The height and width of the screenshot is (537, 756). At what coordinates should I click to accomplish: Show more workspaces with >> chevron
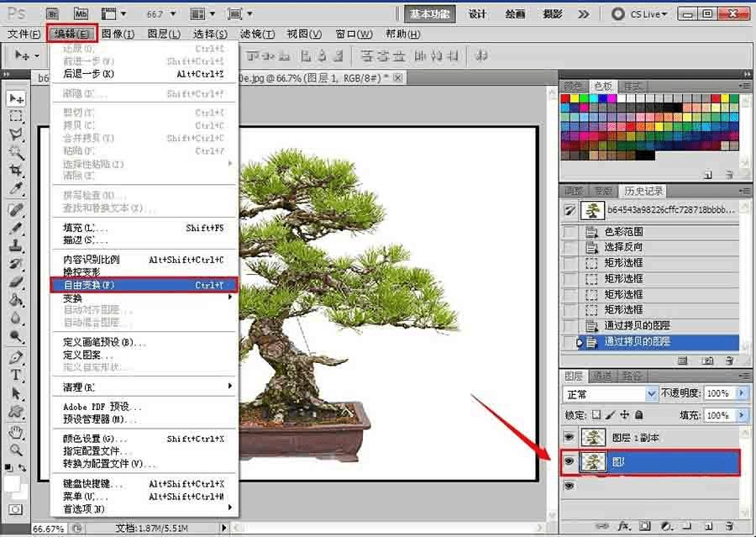[584, 14]
